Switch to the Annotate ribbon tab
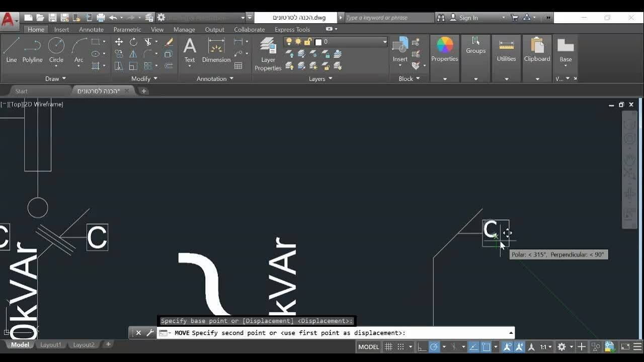Viewport: 644px width, 362px height. (91, 30)
